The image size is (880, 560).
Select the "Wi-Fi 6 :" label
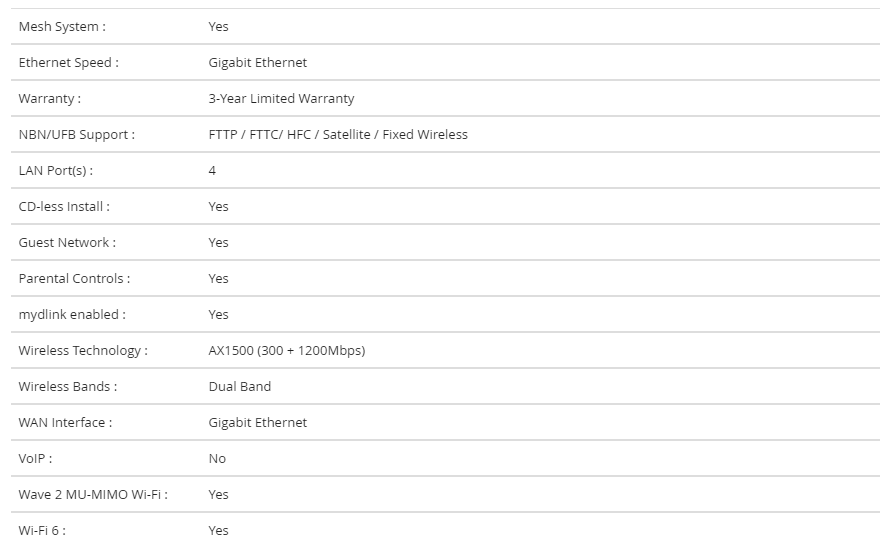pyautogui.click(x=42, y=531)
